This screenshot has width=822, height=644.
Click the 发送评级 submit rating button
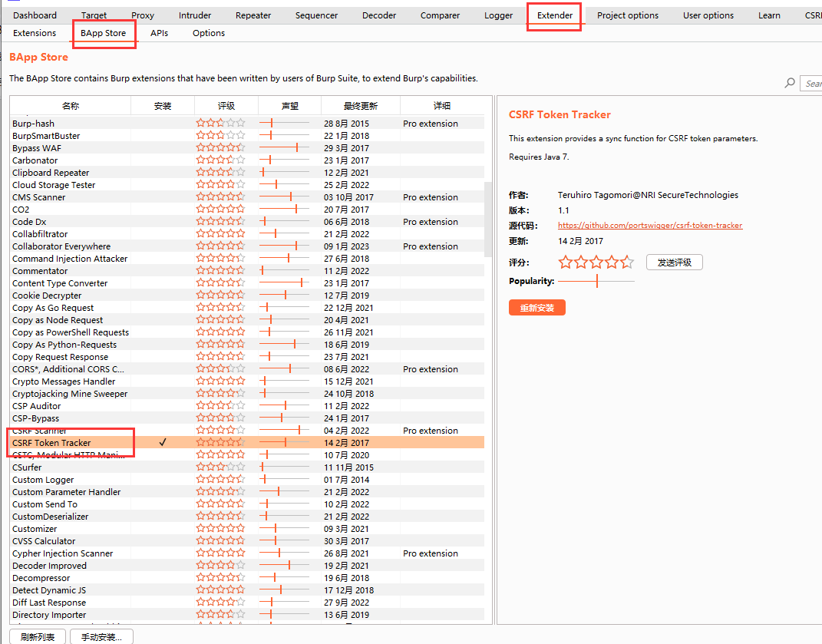tap(674, 263)
